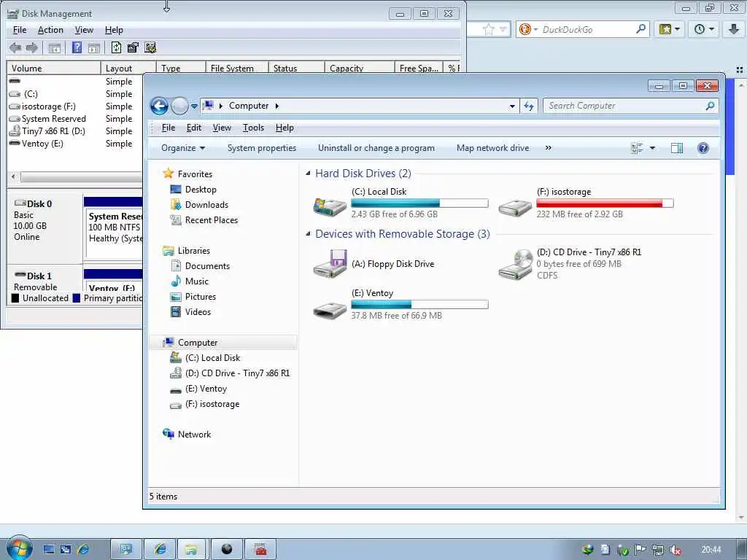
Task: Click Uninstall or change a program
Action: [x=376, y=148]
